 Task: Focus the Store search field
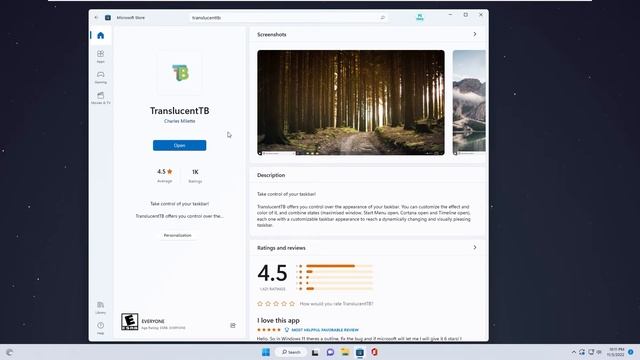[287, 18]
